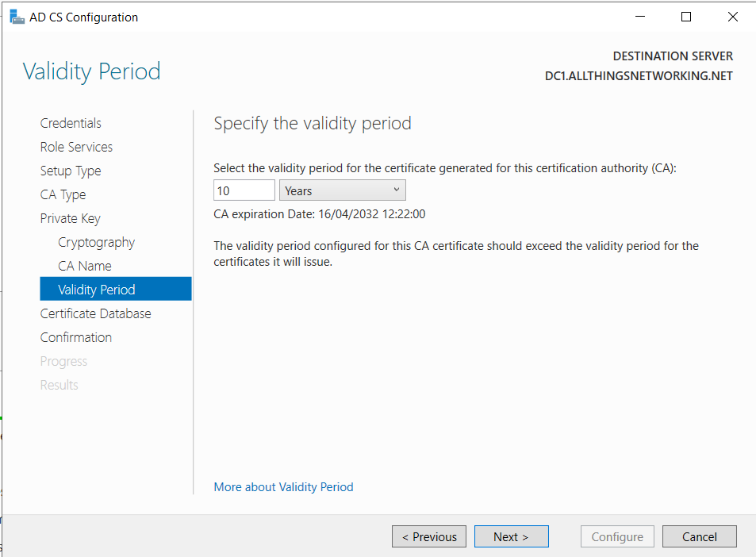Select the Setup Type step
Image resolution: width=756 pixels, height=557 pixels.
point(71,171)
